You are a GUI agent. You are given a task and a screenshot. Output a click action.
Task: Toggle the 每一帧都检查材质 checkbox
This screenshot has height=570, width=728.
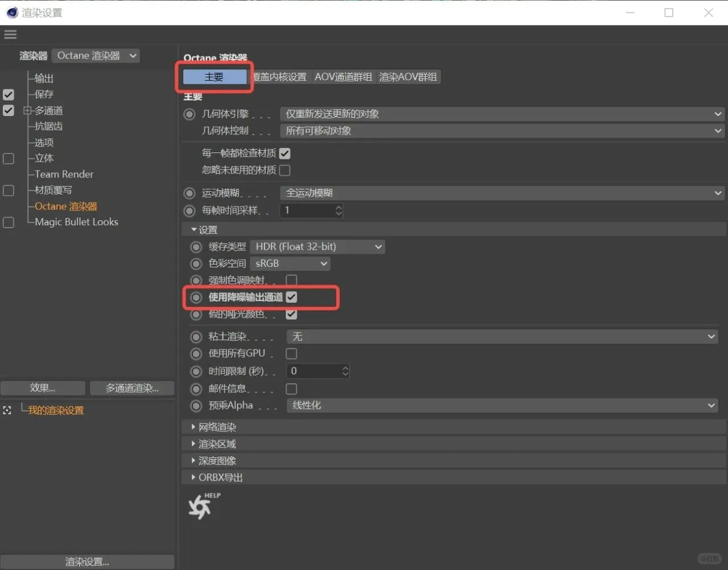[285, 154]
